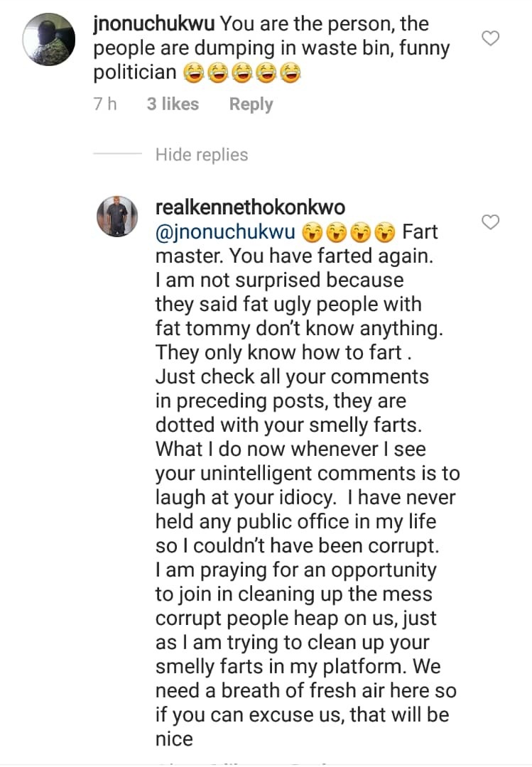Tap the 7 h timestamp
Screen dimensions: 532x767
pos(105,104)
